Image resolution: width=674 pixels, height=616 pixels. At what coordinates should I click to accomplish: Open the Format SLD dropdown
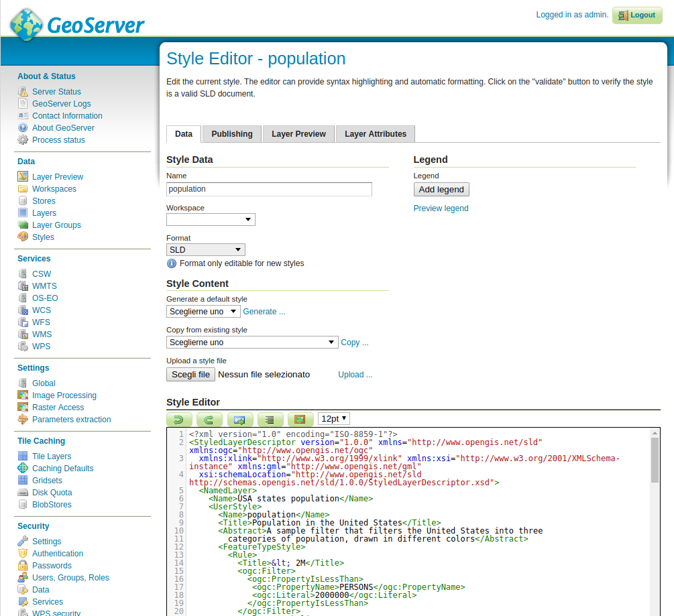coord(205,249)
